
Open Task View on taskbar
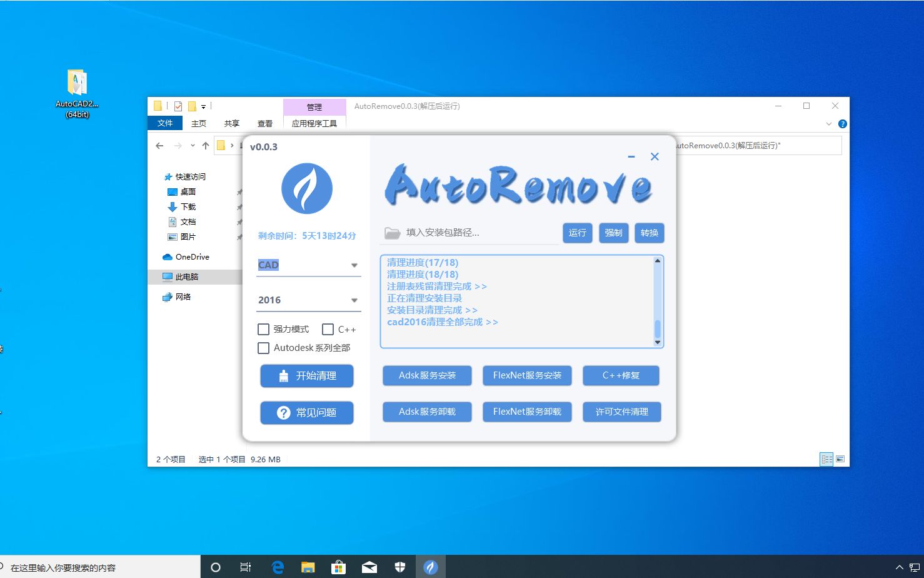[x=246, y=567]
